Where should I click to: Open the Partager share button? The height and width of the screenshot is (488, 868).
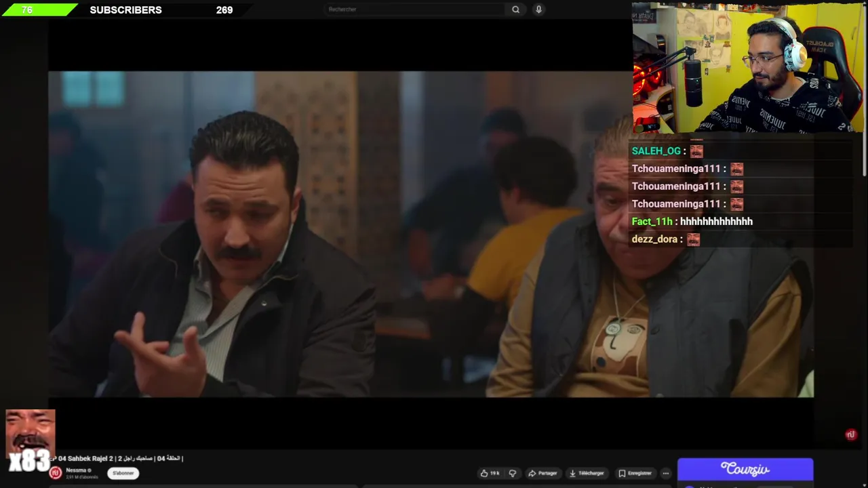pos(542,473)
